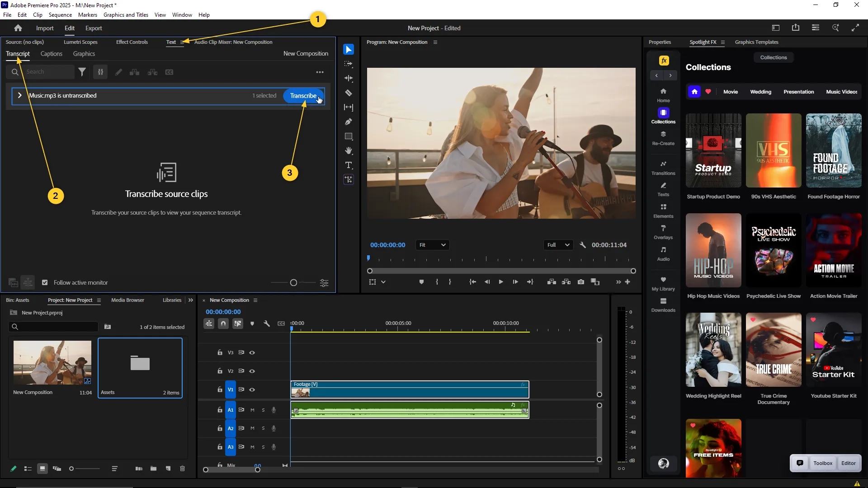Mute audio track A1
Viewport: 868px width, 488px height.
[x=252, y=410]
